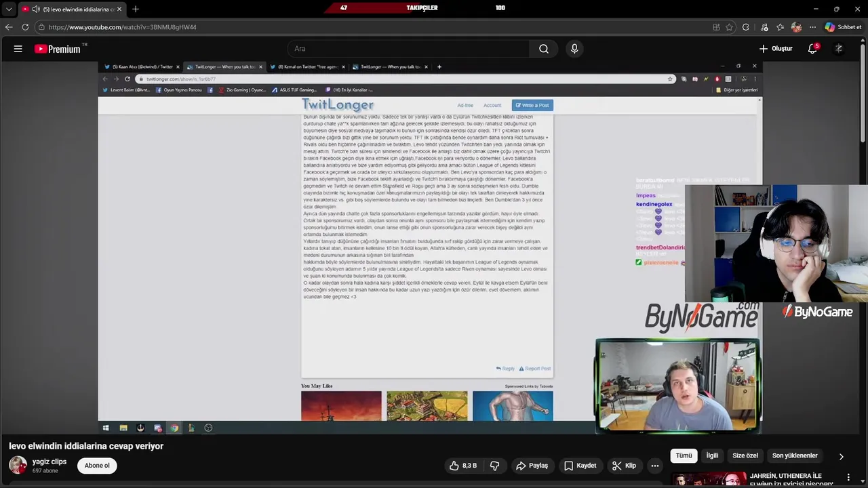The image size is (868, 488).
Task: Switch to the levo elwindin browser tab
Action: click(x=71, y=9)
